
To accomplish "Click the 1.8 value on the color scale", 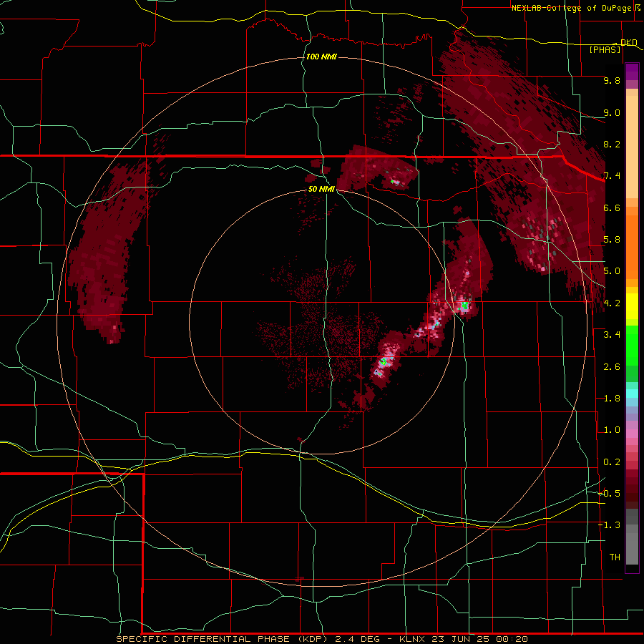I will (612, 399).
